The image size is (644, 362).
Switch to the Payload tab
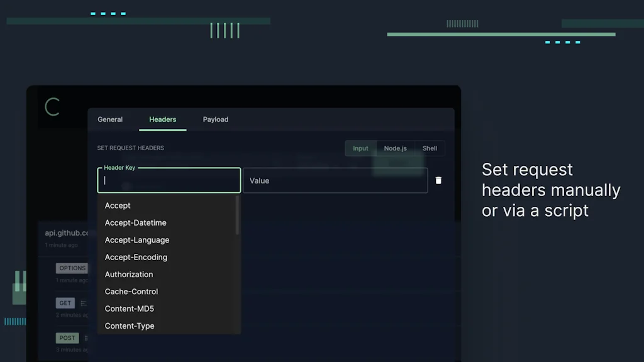[215, 119]
